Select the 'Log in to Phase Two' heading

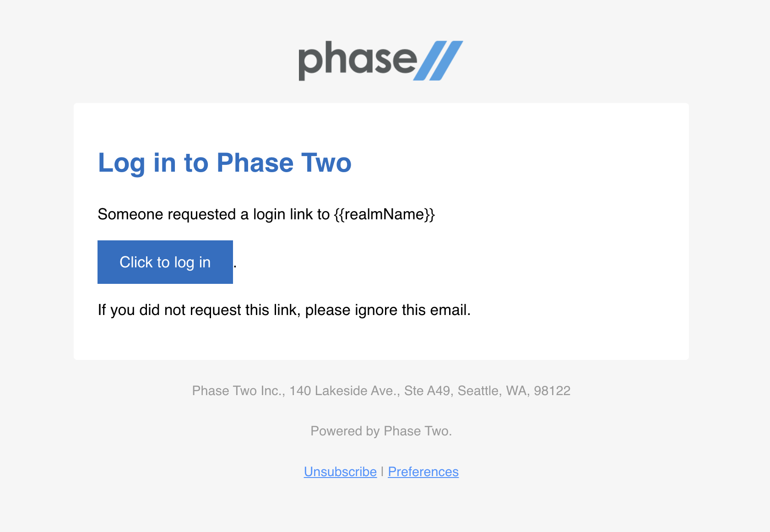224,163
